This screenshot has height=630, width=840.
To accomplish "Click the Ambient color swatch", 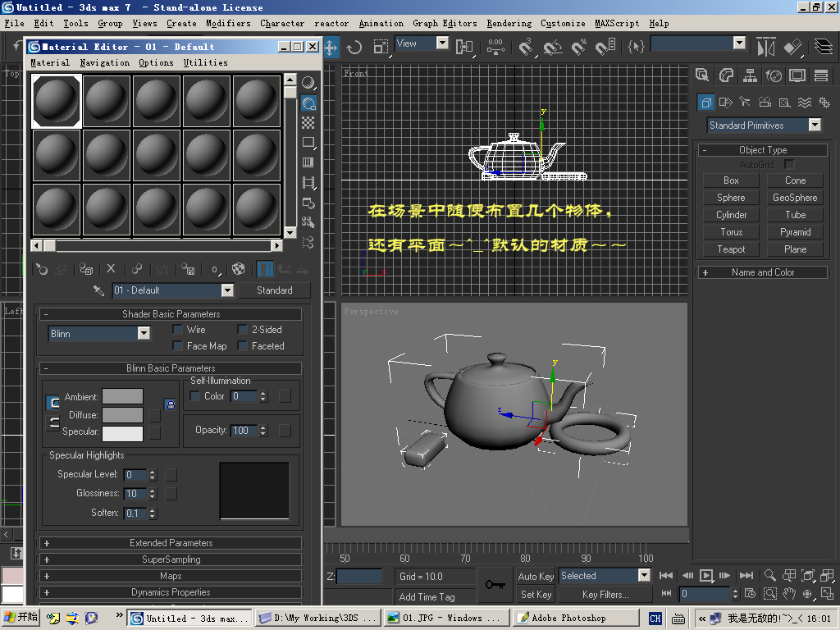I will [123, 396].
